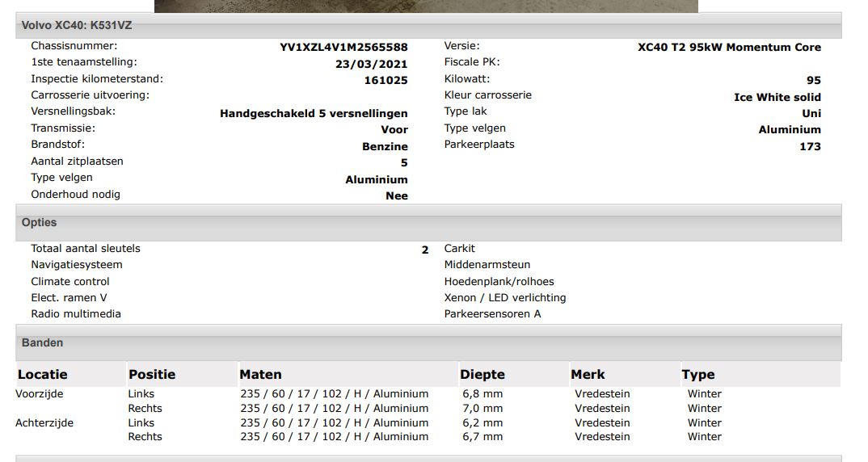The height and width of the screenshot is (462, 868).
Task: Select the Maten column header
Action: click(x=260, y=374)
